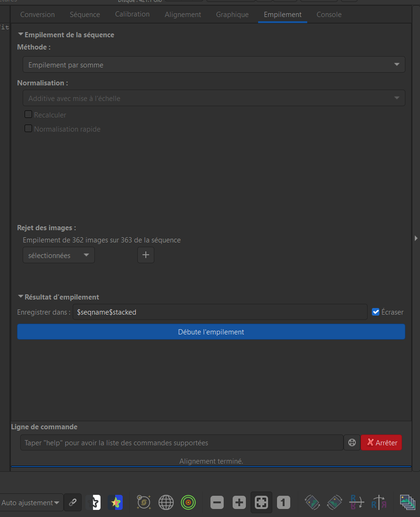420x517 pixels.
Task: Switch to the Calibration tab
Action: pos(132,14)
